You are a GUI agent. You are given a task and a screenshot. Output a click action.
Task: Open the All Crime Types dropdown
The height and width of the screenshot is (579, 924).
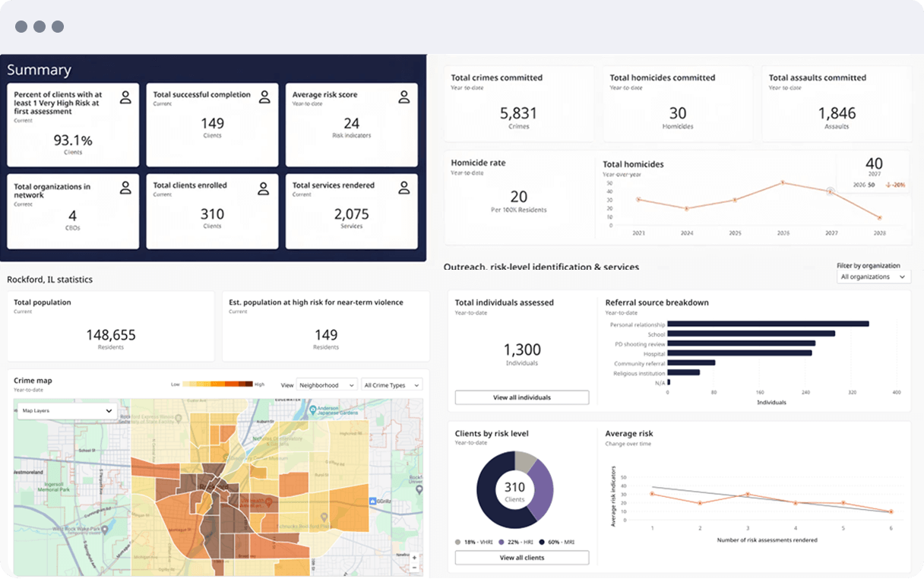[391, 385]
